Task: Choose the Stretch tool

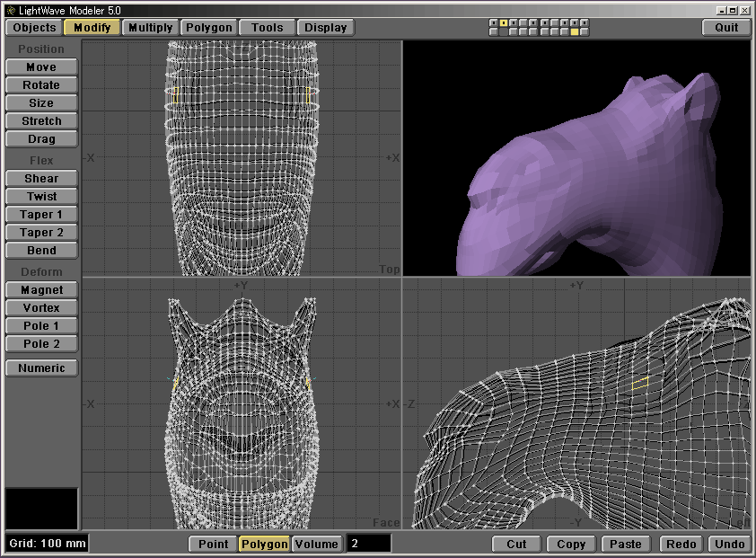Action: click(41, 121)
